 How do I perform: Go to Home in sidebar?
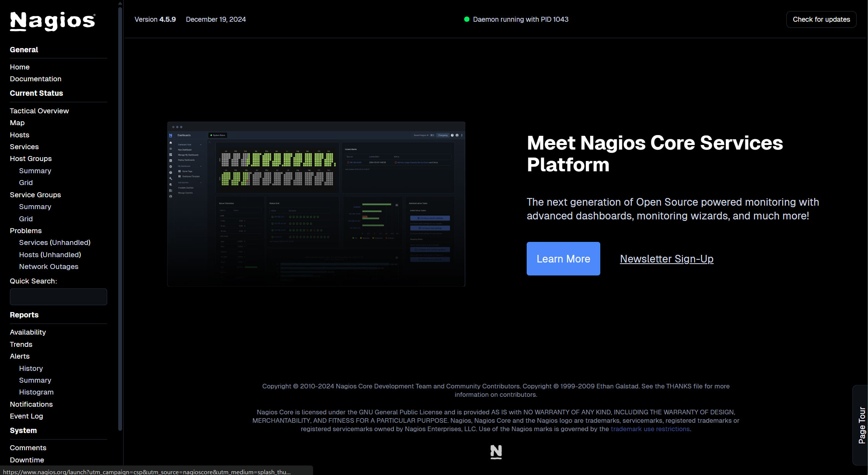tap(20, 67)
